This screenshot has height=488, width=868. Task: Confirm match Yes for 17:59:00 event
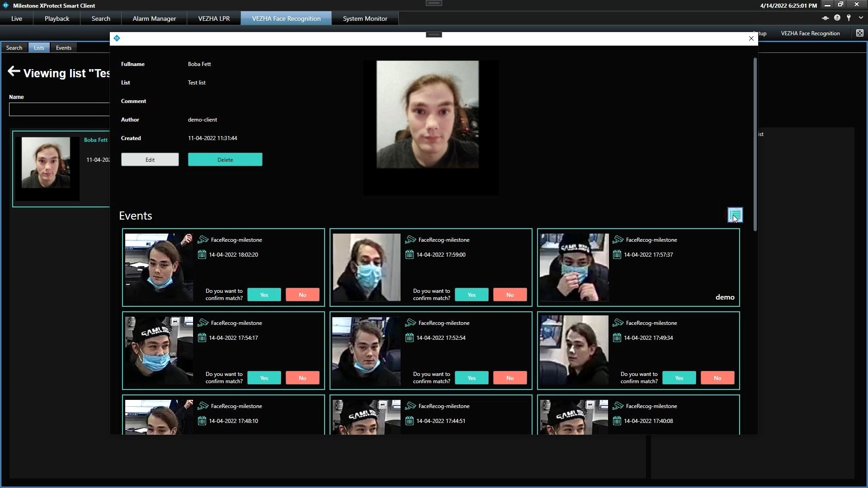point(472,295)
